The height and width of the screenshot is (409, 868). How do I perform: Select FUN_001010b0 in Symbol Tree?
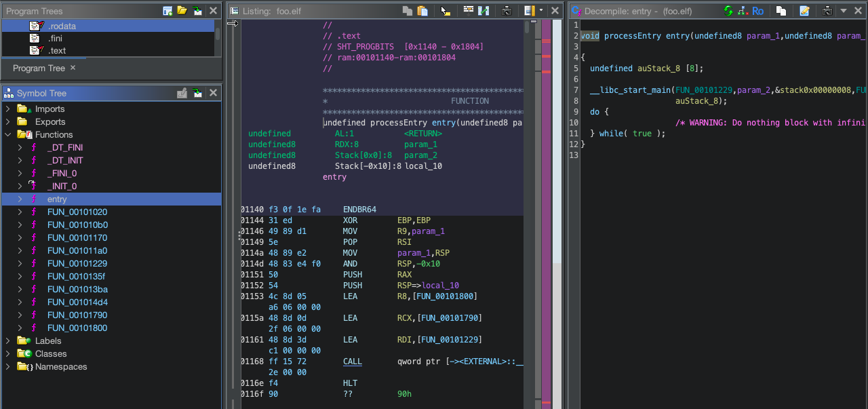77,225
